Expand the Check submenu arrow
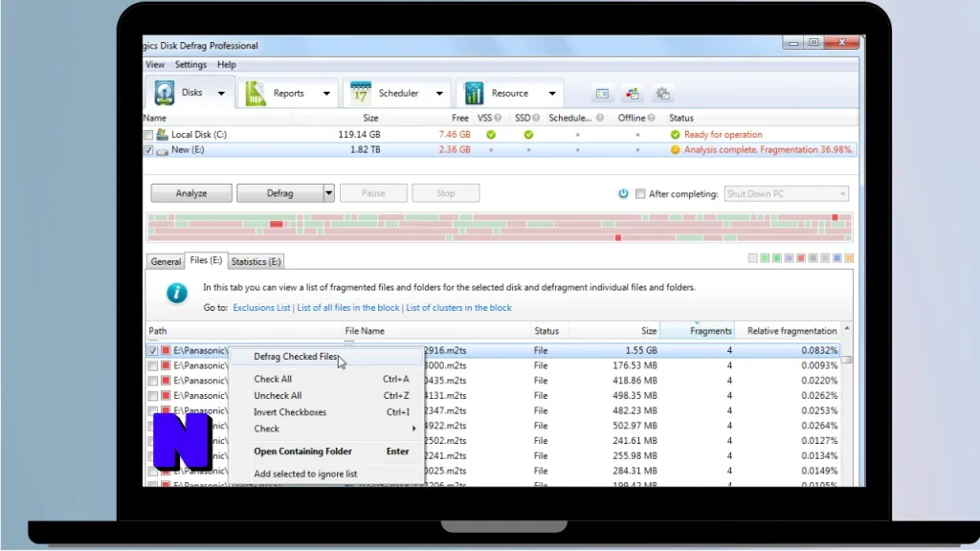The image size is (980, 551). pyautogui.click(x=413, y=429)
